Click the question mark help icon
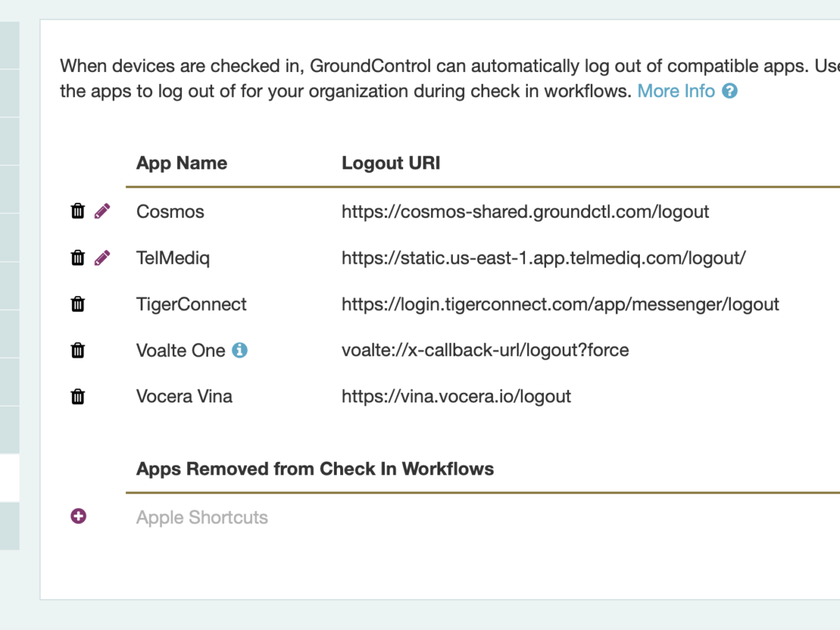 [729, 91]
